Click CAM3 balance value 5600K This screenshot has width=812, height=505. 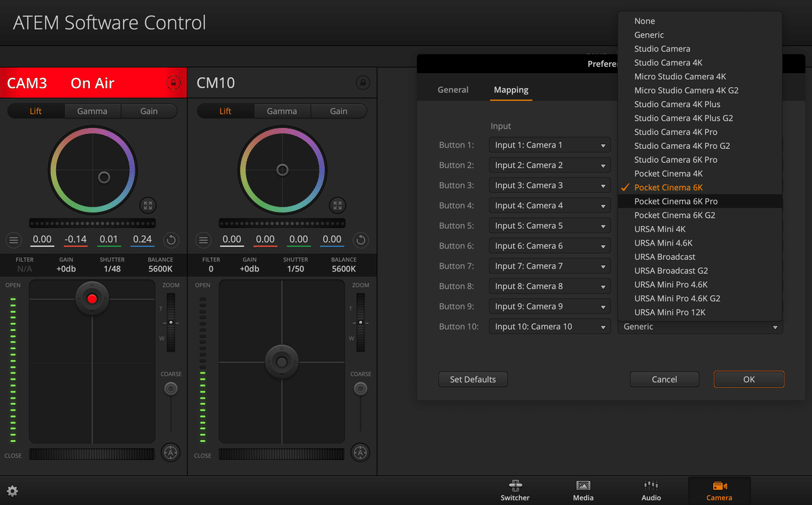coord(160,269)
